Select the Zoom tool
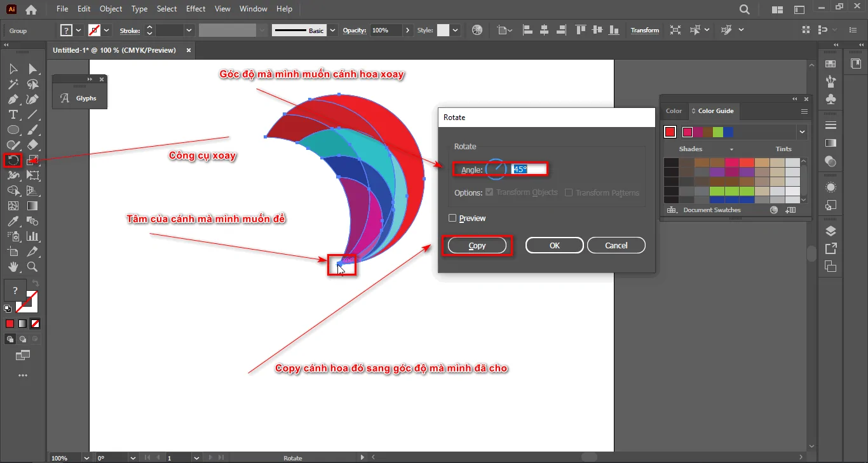 32,267
